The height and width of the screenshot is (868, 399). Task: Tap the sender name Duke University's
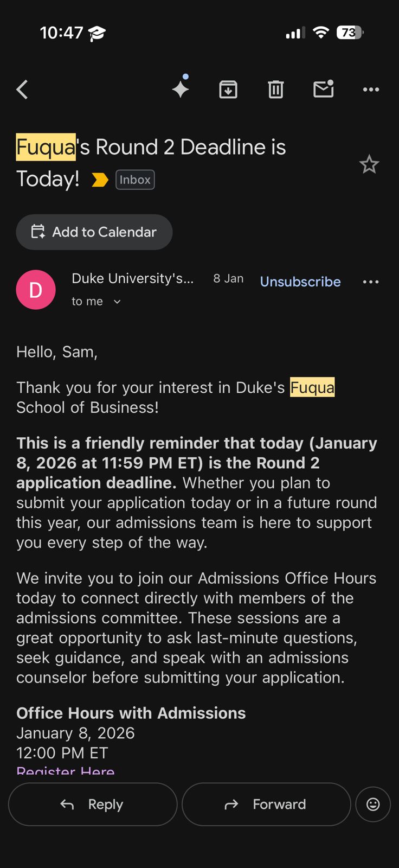[x=132, y=278]
